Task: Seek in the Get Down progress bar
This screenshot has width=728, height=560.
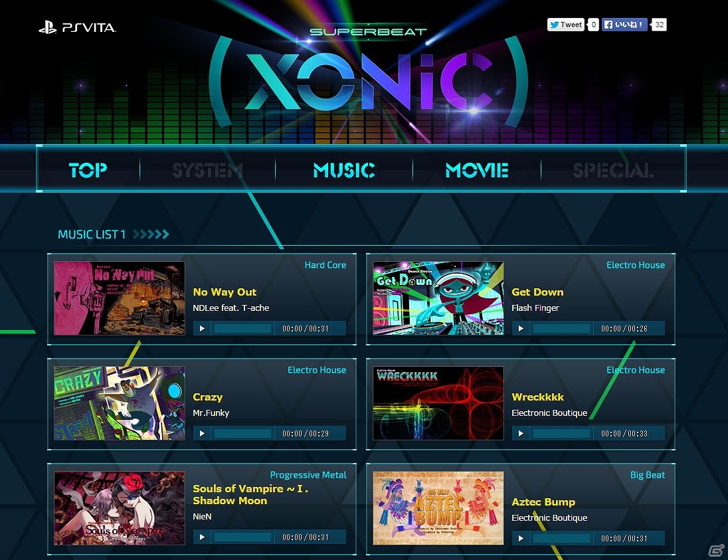Action: [562, 328]
